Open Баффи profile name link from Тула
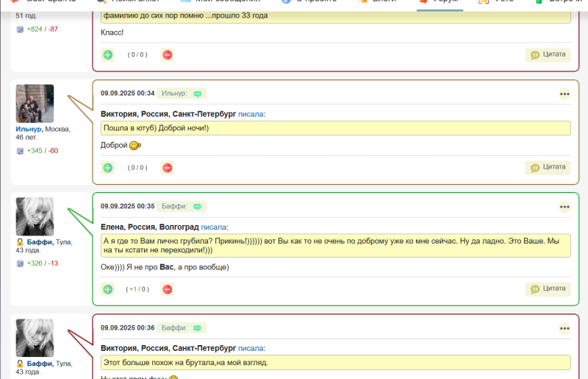Image resolution: width=588 pixels, height=379 pixels. 40,241
